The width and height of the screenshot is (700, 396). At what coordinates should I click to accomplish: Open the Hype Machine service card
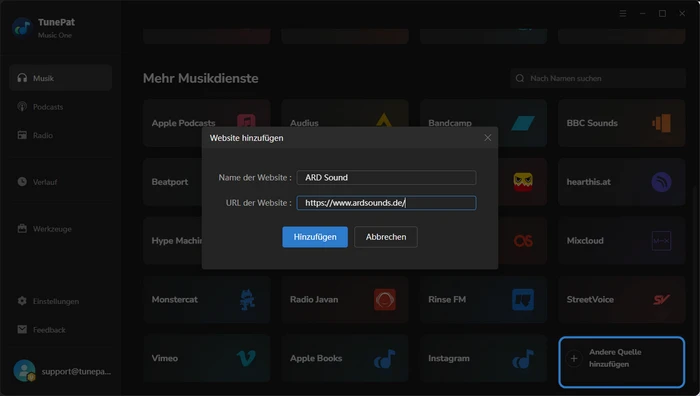click(172, 241)
